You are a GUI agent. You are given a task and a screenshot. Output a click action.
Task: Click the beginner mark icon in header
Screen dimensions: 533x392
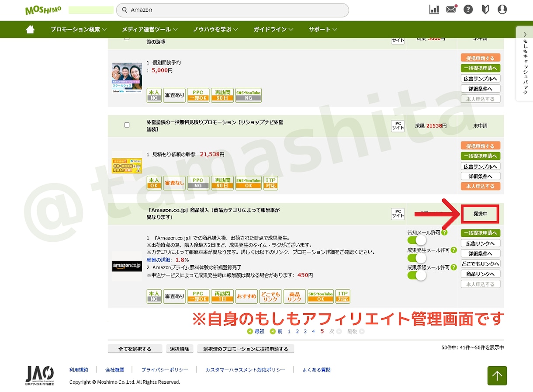click(485, 10)
